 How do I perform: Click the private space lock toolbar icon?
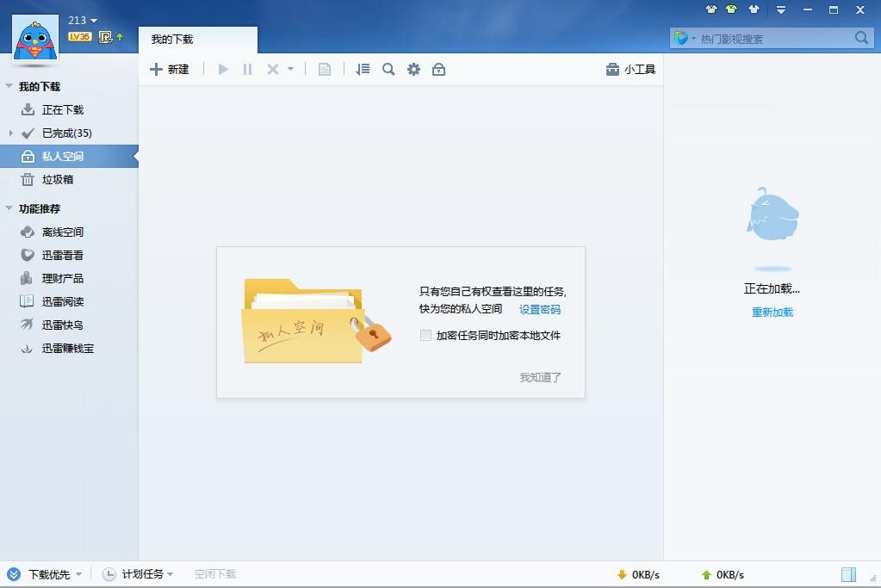point(439,69)
